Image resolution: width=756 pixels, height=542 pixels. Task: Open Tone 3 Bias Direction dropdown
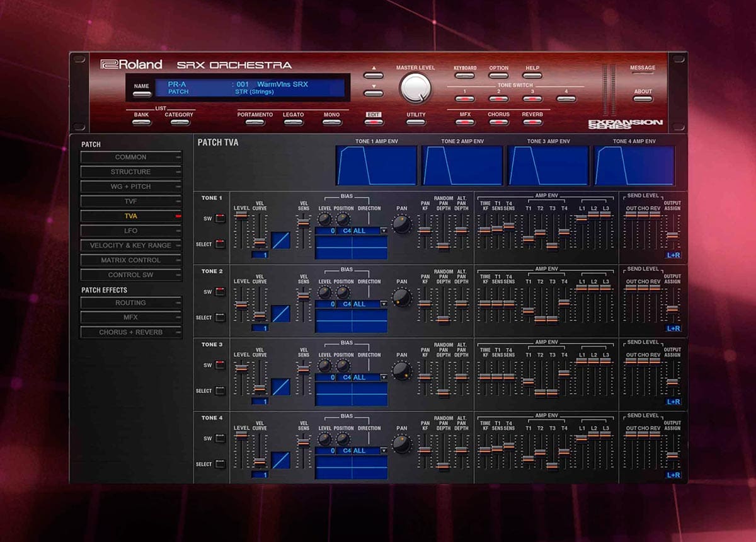[384, 378]
